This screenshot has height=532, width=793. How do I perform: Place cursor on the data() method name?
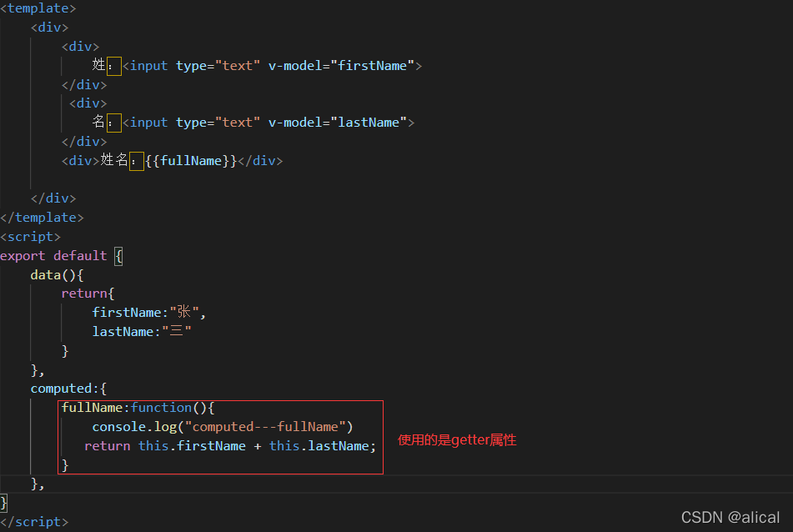point(46,274)
